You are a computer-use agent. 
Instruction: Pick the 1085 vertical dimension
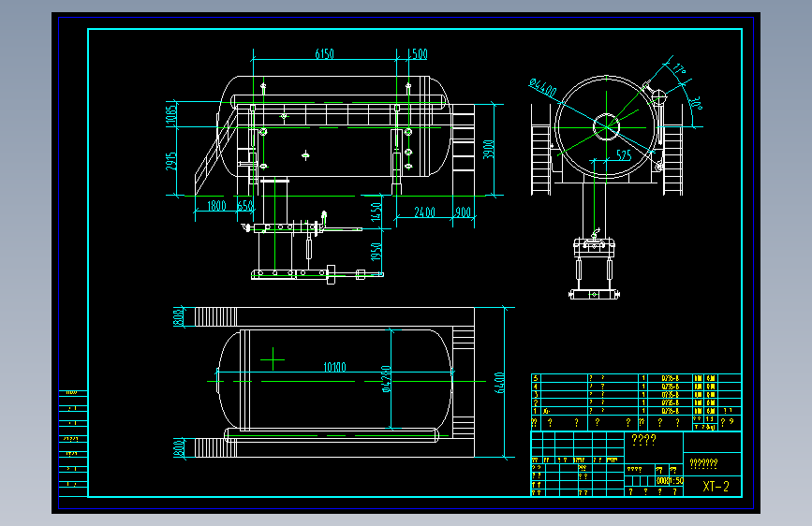[x=171, y=115]
